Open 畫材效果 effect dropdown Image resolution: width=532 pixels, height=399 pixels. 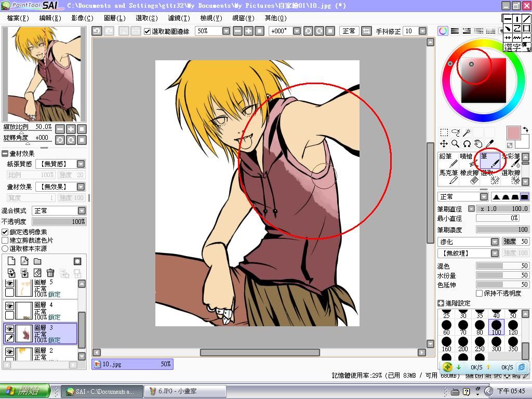tap(81, 187)
